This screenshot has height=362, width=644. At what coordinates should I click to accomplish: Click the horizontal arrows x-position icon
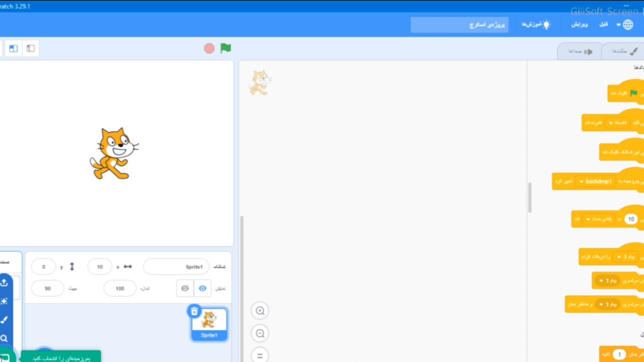pos(128,267)
